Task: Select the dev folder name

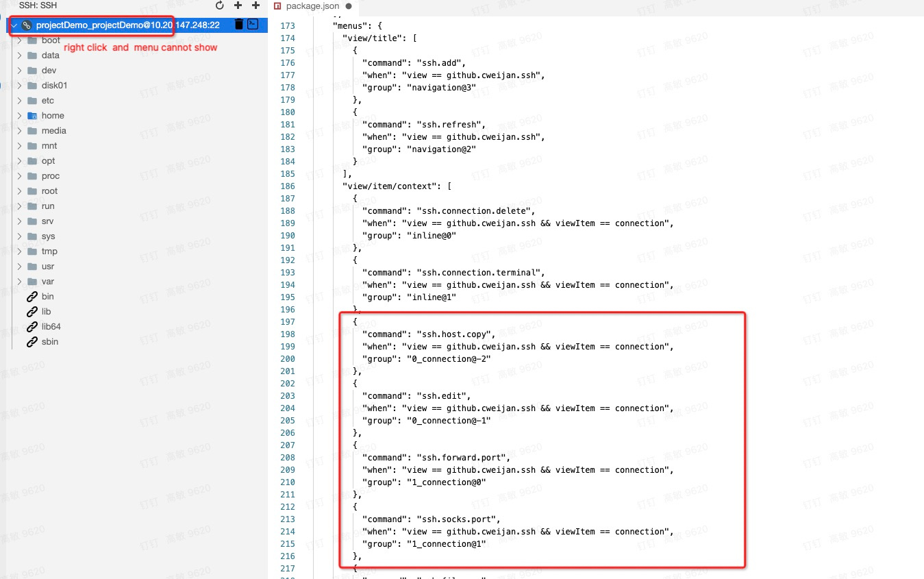Action: (x=49, y=71)
